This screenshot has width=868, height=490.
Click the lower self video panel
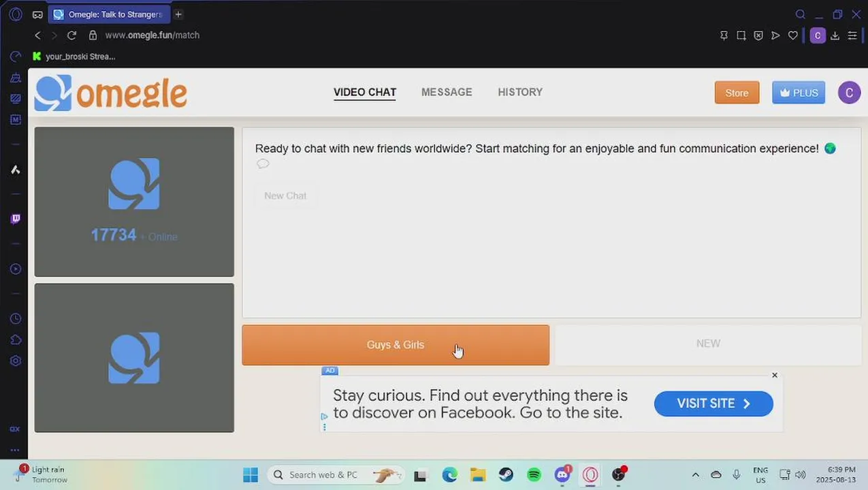coord(134,358)
